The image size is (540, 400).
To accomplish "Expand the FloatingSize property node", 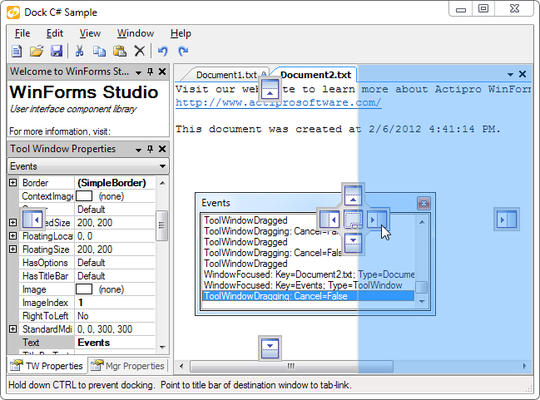I will [13, 249].
